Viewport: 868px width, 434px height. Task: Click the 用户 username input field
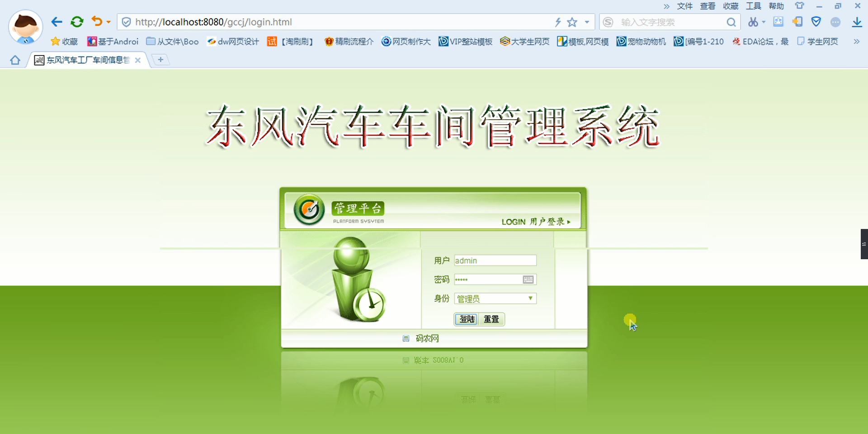tap(495, 261)
